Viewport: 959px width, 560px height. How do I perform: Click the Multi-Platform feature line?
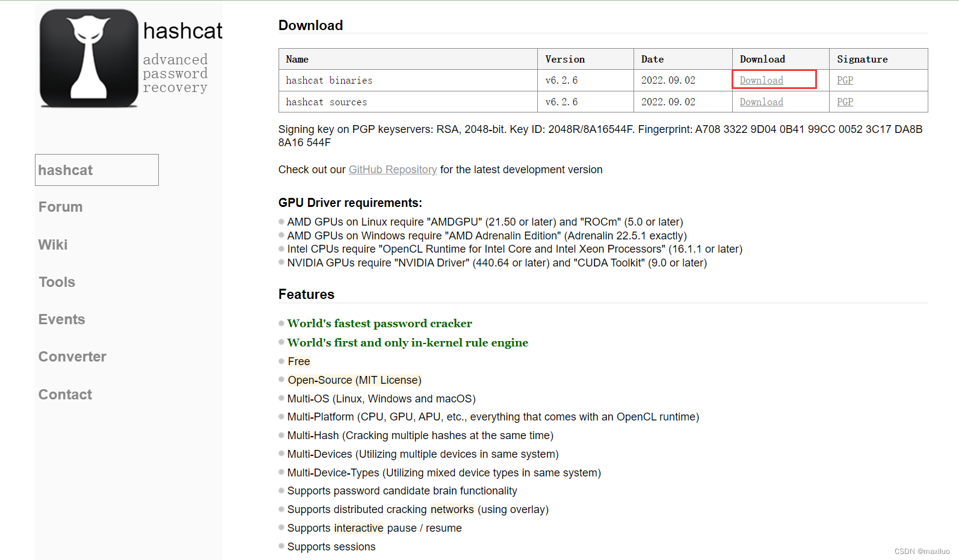click(x=493, y=417)
